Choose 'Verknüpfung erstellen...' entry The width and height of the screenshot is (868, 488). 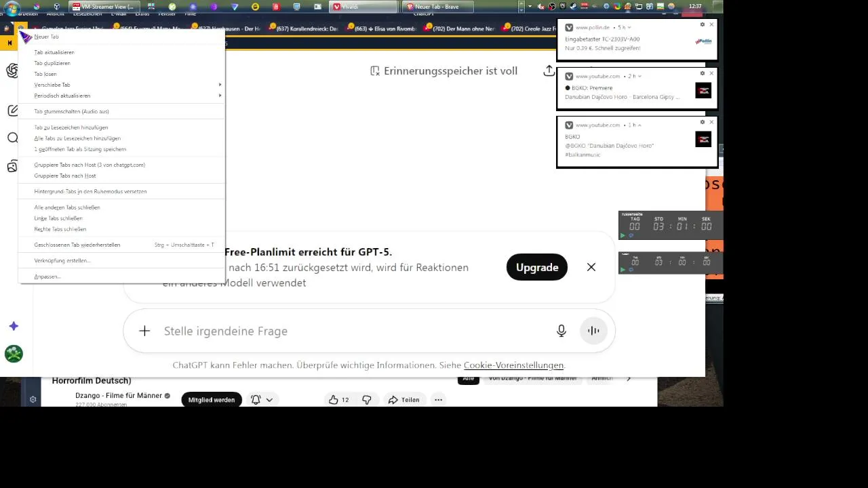click(x=121, y=260)
